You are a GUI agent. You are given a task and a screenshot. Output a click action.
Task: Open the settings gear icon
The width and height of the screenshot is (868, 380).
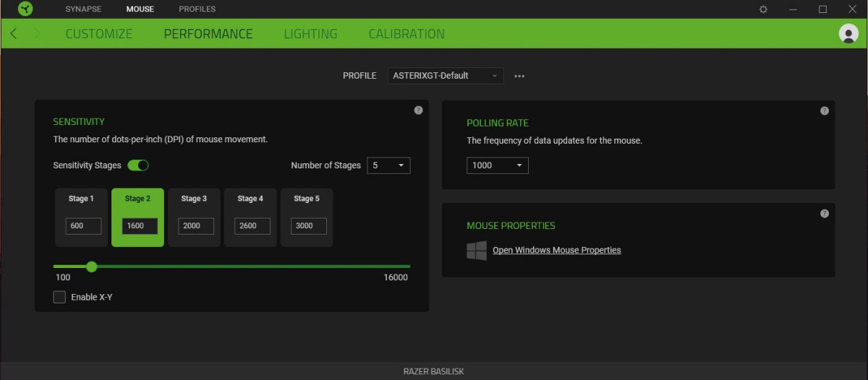click(x=763, y=9)
